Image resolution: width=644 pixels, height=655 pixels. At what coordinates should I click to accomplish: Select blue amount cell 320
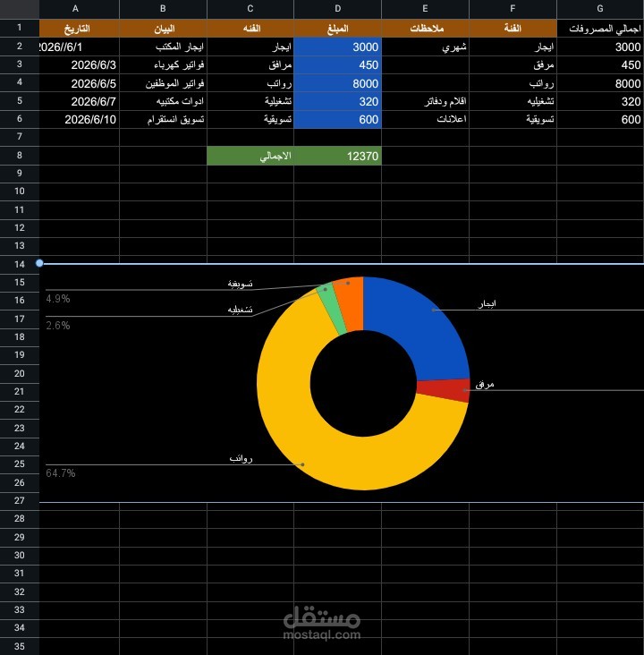point(337,101)
